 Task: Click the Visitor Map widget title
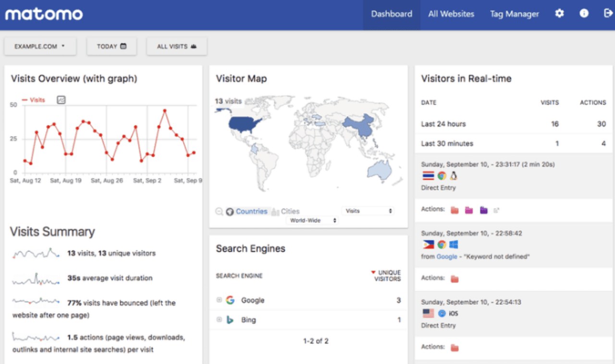241,79
